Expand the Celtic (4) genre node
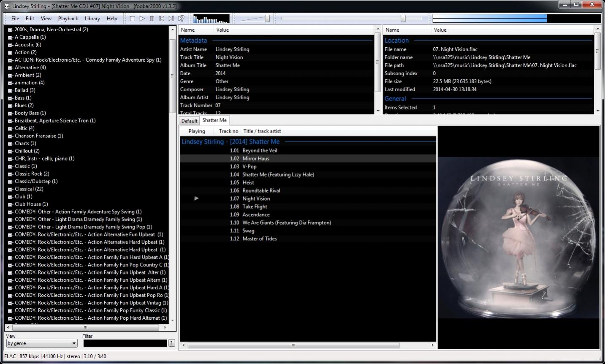Screen dimensions: 605x364 click(10, 129)
